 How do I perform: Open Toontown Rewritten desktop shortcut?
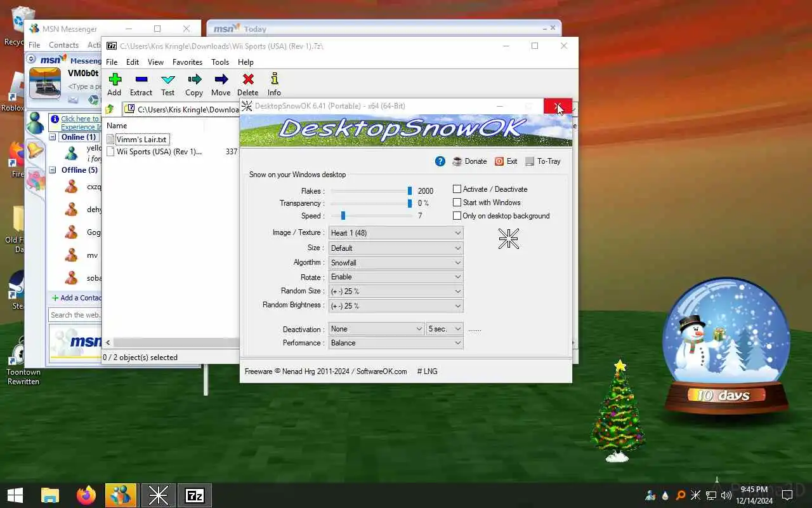pos(23,362)
